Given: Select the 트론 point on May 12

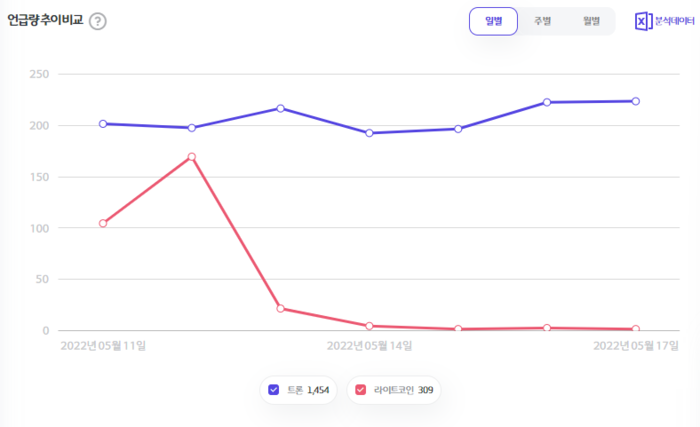Looking at the screenshot, I should coord(191,128).
